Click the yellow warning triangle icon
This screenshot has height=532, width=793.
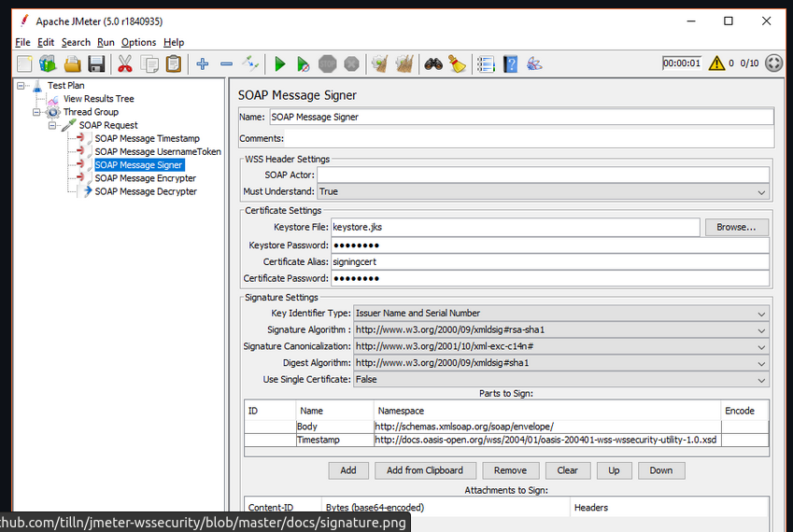click(716, 63)
